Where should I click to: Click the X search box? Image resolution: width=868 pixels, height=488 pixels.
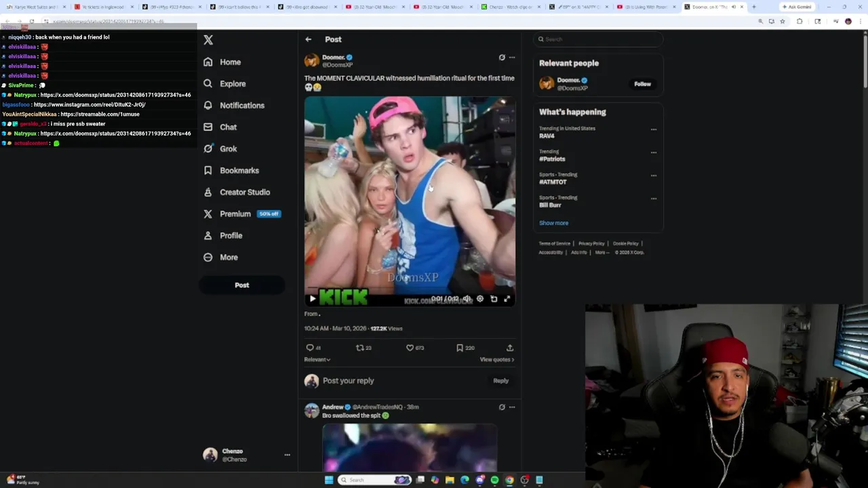(x=597, y=39)
